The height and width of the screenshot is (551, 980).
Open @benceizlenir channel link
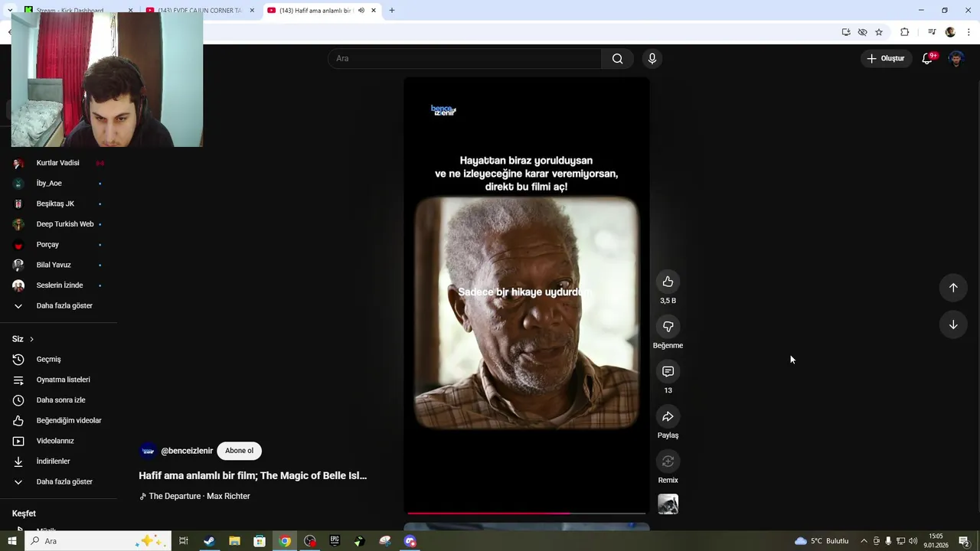(x=187, y=451)
